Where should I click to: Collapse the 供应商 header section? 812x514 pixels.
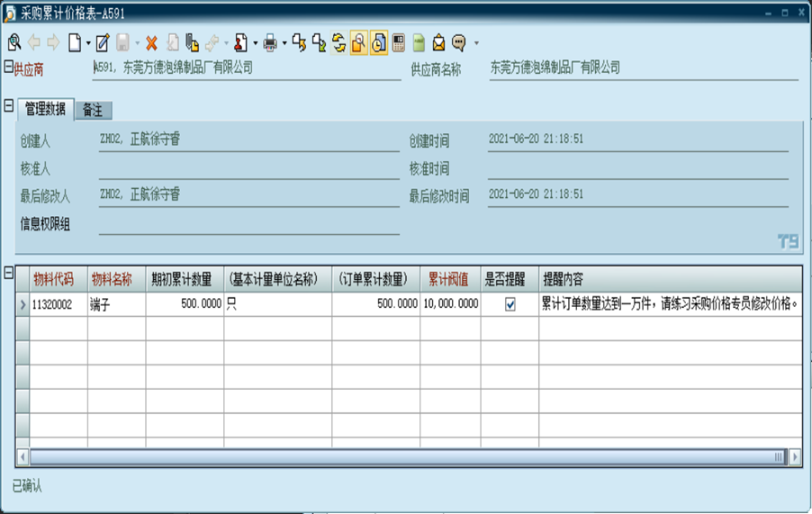8,67
